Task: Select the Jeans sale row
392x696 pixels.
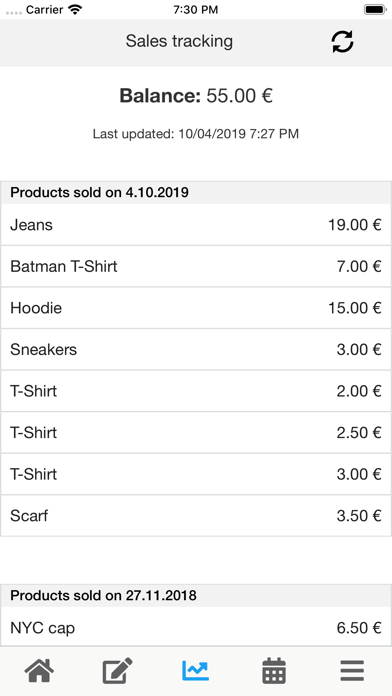Action: pyautogui.click(x=196, y=225)
